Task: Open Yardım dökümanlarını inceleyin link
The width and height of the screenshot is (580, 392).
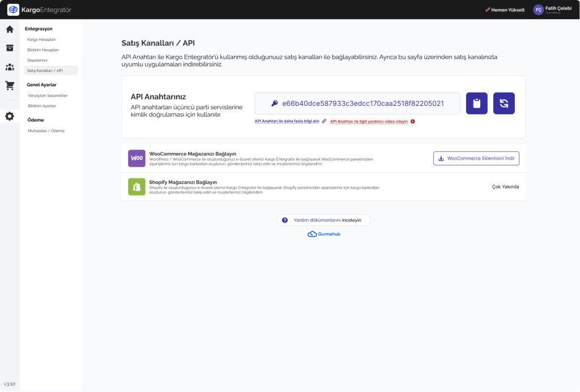Action: (323, 220)
